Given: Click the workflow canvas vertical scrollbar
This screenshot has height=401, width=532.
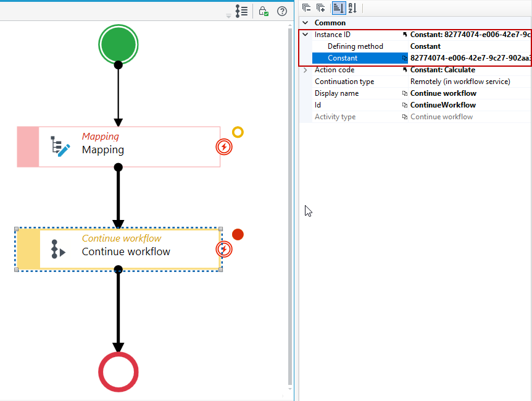Looking at the screenshot, I should [x=290, y=207].
